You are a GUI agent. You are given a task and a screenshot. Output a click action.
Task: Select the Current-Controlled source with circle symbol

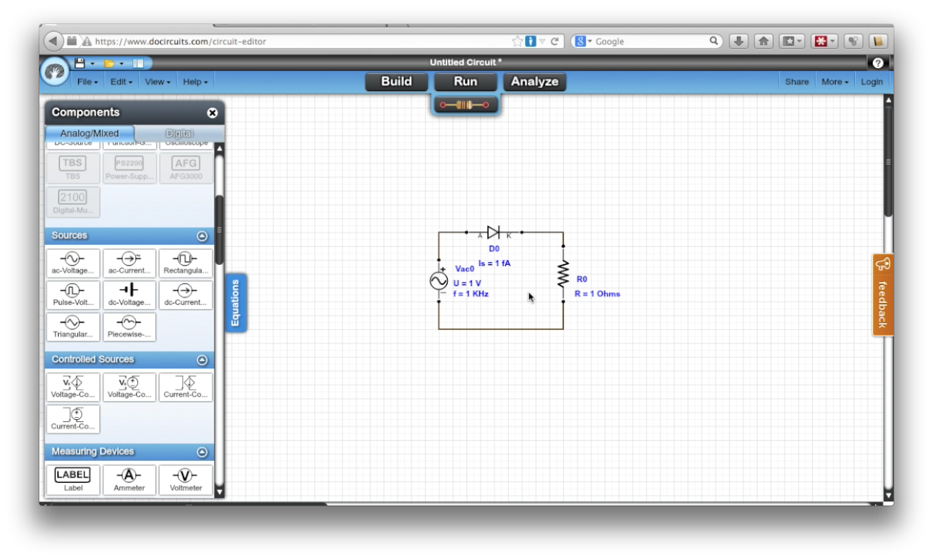click(x=73, y=419)
